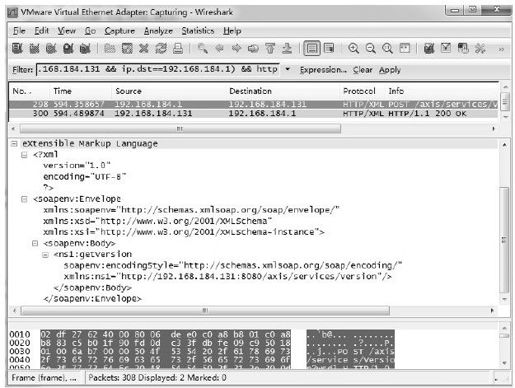
Task: Start a new live capture icon
Action: [x=51, y=49]
